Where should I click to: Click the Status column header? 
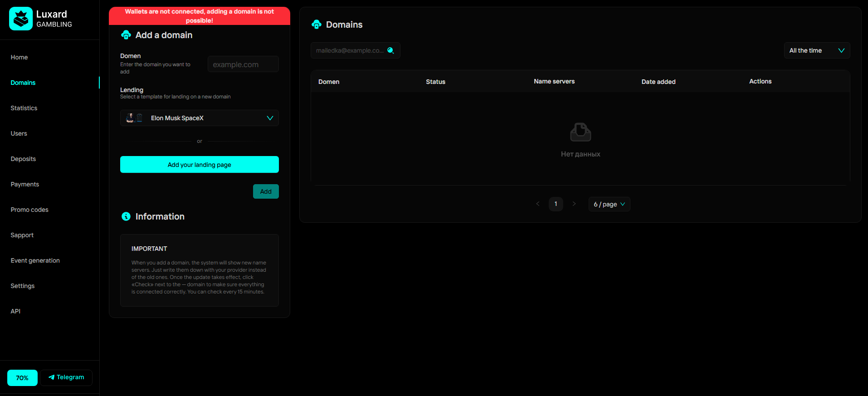coord(436,82)
